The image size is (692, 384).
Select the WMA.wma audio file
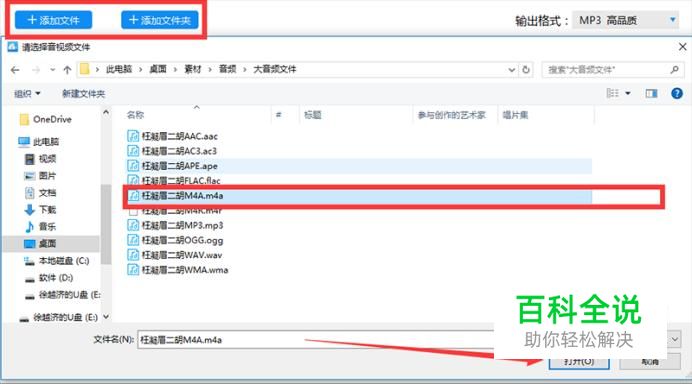178,270
